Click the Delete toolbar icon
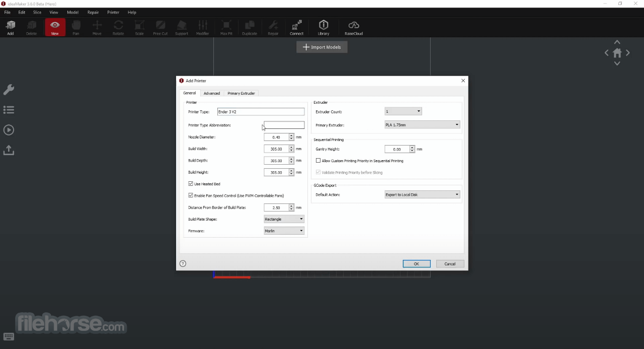The height and width of the screenshot is (349, 644). click(x=31, y=28)
